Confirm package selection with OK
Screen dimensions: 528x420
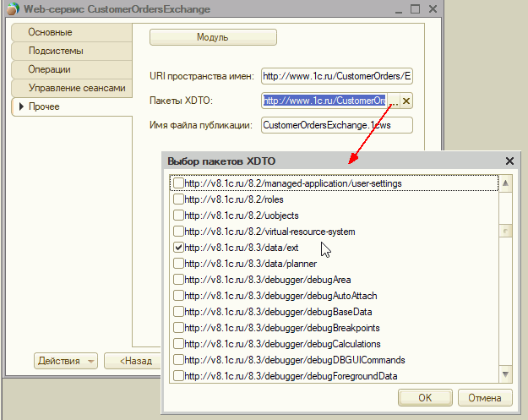[x=425, y=398]
